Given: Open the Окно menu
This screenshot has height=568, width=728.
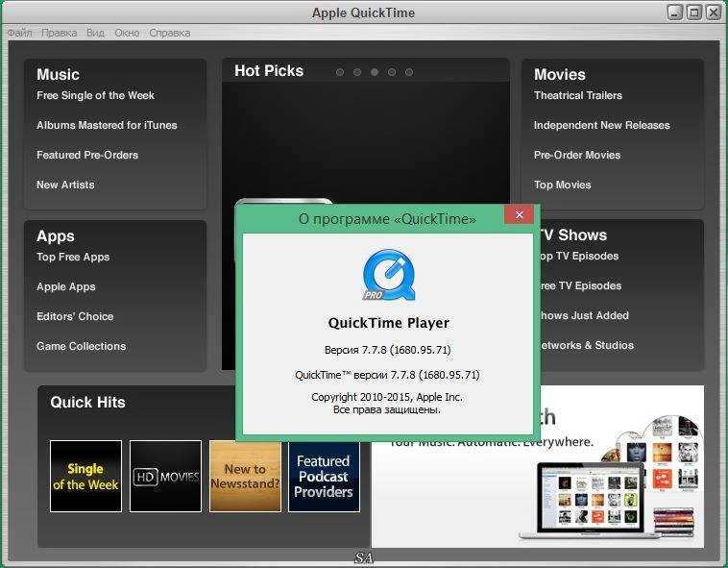Looking at the screenshot, I should (x=127, y=33).
